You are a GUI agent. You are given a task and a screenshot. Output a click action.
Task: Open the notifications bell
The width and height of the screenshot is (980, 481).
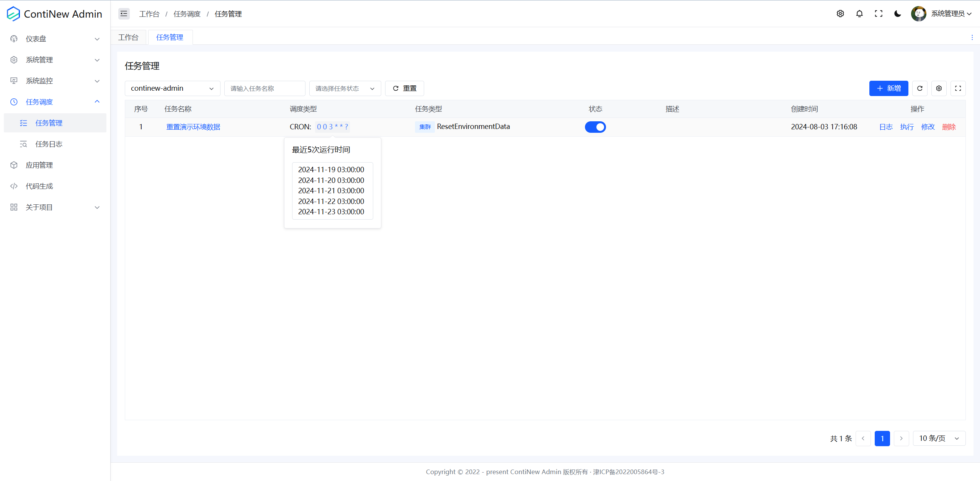859,14
